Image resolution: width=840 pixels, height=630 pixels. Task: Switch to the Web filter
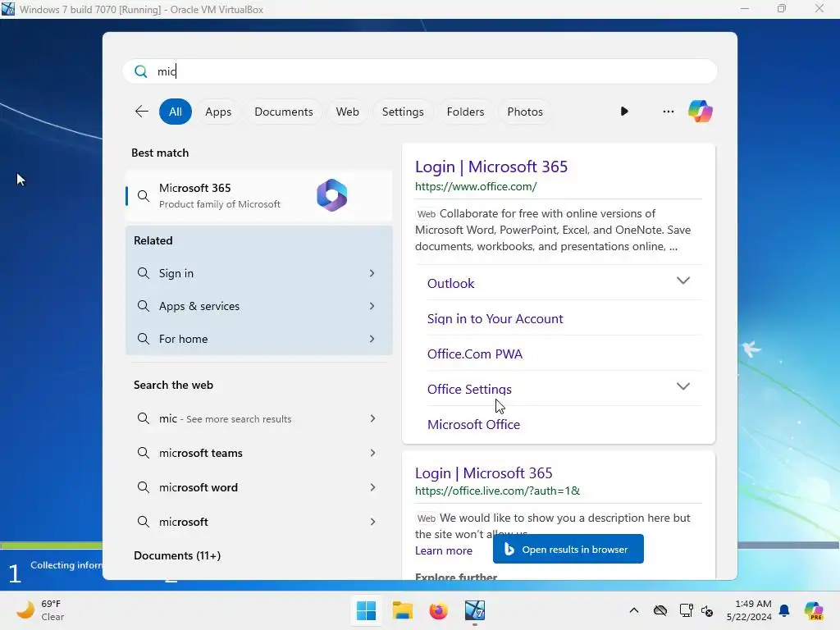coord(347,112)
